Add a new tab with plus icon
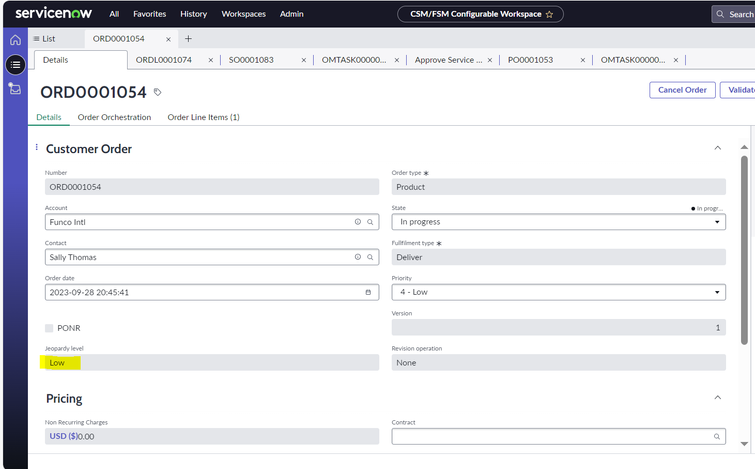Screen dimensions: 755x469 (x=188, y=39)
